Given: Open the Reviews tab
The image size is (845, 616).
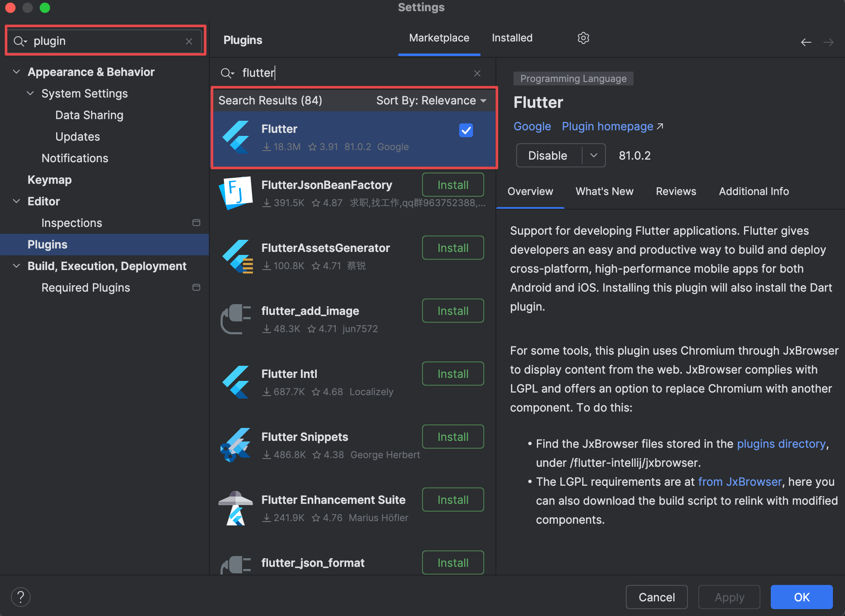Looking at the screenshot, I should [676, 191].
